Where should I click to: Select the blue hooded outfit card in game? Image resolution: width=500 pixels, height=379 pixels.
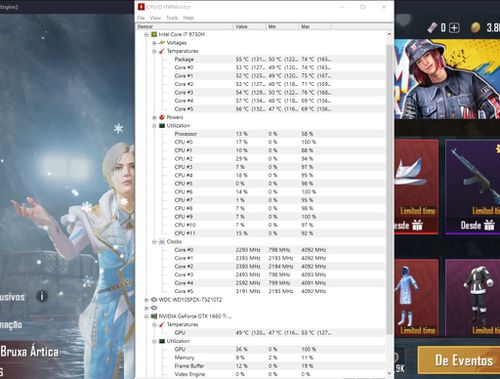pos(416,297)
